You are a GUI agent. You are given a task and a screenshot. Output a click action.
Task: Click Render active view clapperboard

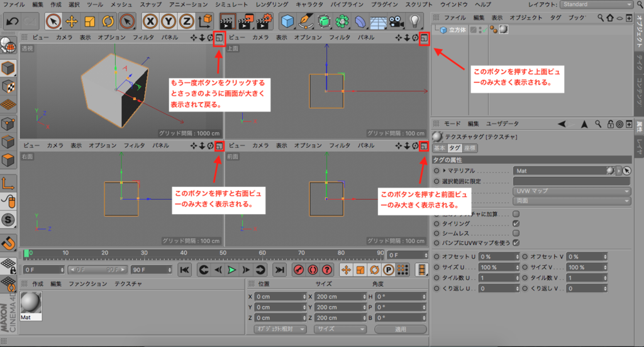coord(227,21)
